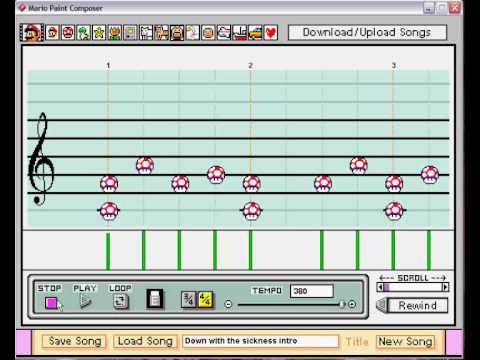Image resolution: width=480 pixels, height=360 pixels.
Task: Select the red heart instrument
Action: tap(271, 33)
